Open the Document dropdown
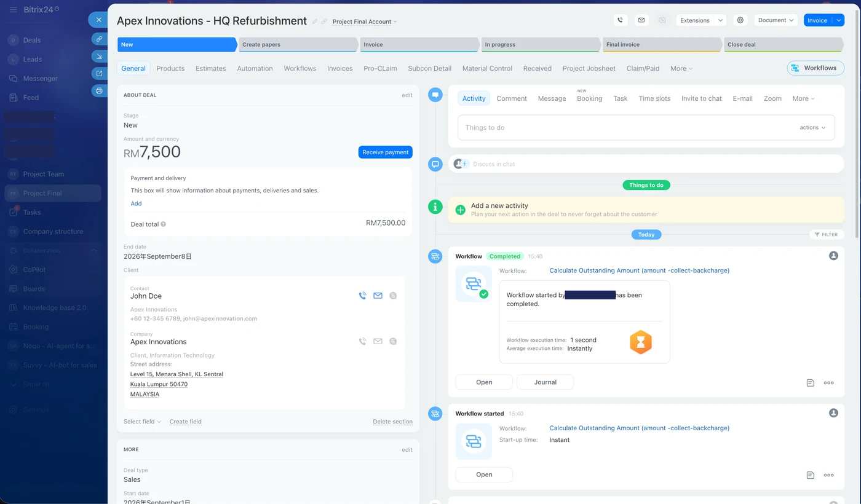This screenshot has width=861, height=504. tap(776, 20)
